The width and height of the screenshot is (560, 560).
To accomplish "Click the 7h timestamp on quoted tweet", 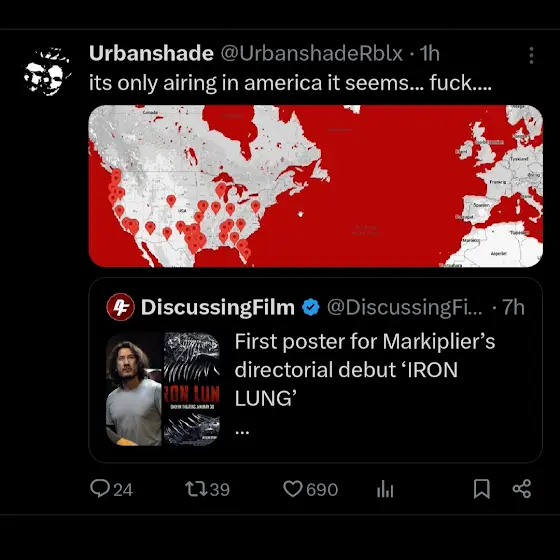I will pyautogui.click(x=513, y=307).
